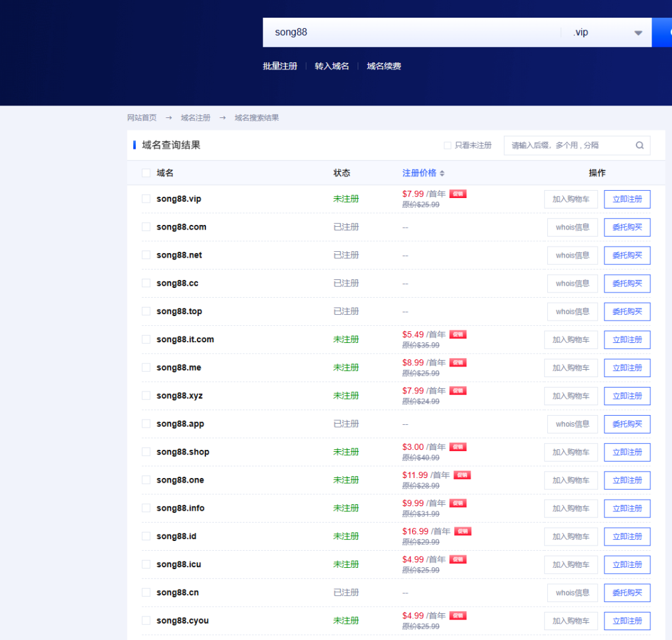Click the 未注册 status of song88.one

point(346,480)
